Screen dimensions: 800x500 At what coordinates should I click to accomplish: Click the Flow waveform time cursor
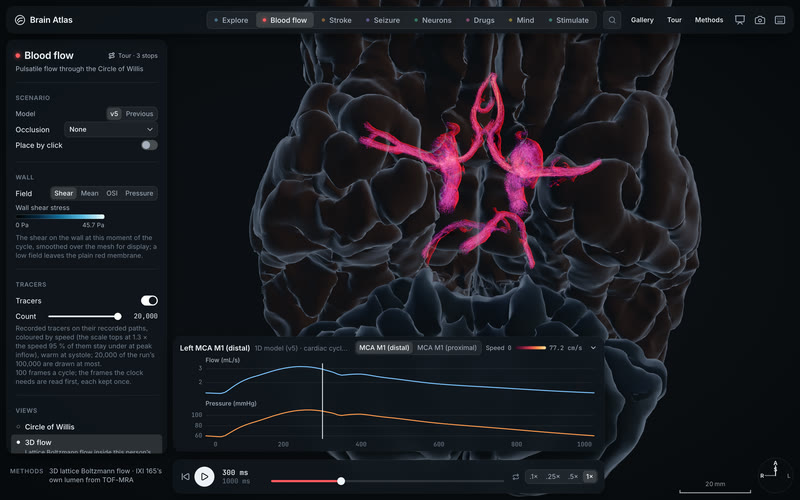322,401
